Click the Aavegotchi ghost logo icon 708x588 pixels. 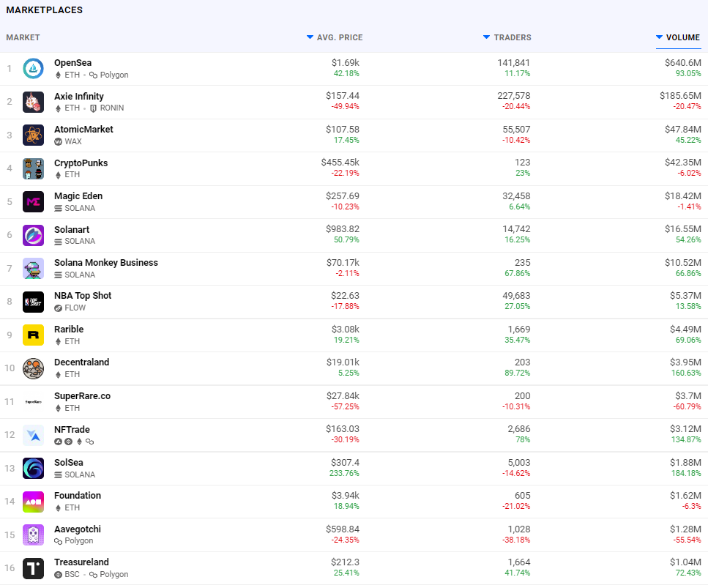34,535
